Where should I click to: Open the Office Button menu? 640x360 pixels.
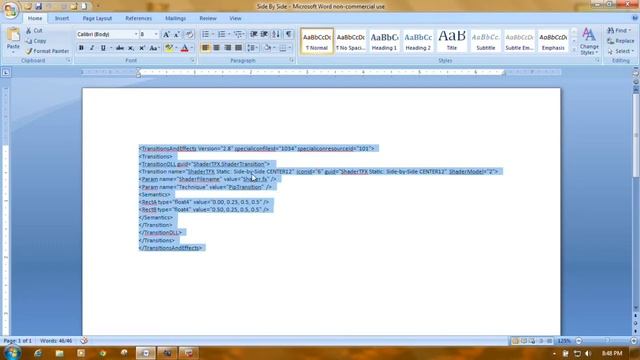click(x=11, y=10)
